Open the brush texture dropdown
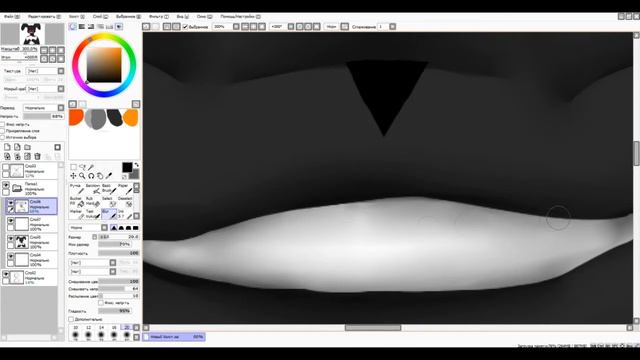Image resolution: width=640 pixels, height=360 pixels. [113, 272]
